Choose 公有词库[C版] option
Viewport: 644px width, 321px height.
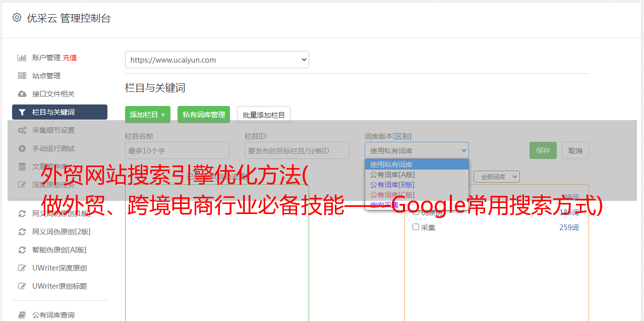tap(417, 195)
